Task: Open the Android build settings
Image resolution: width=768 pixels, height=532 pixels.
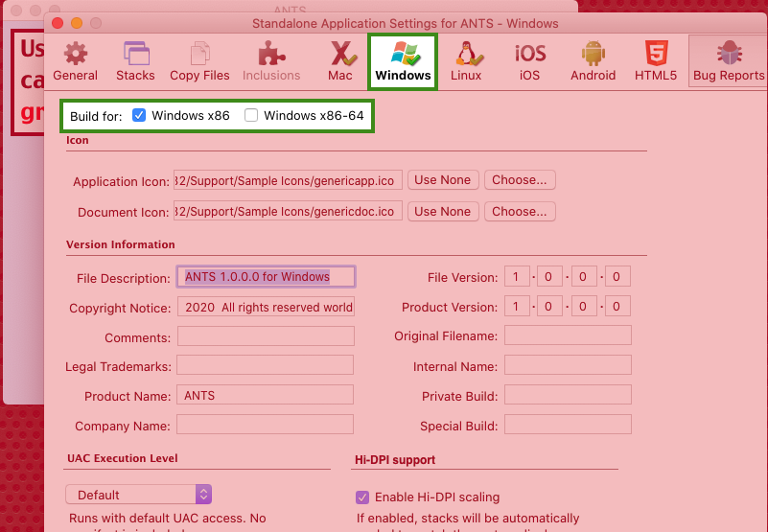Action: pos(593,61)
